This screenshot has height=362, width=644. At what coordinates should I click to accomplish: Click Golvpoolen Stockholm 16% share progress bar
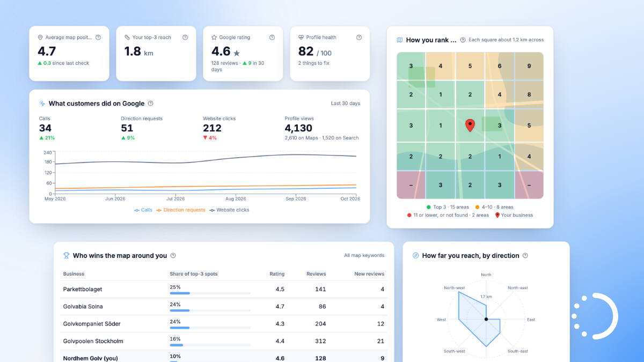[210, 345]
